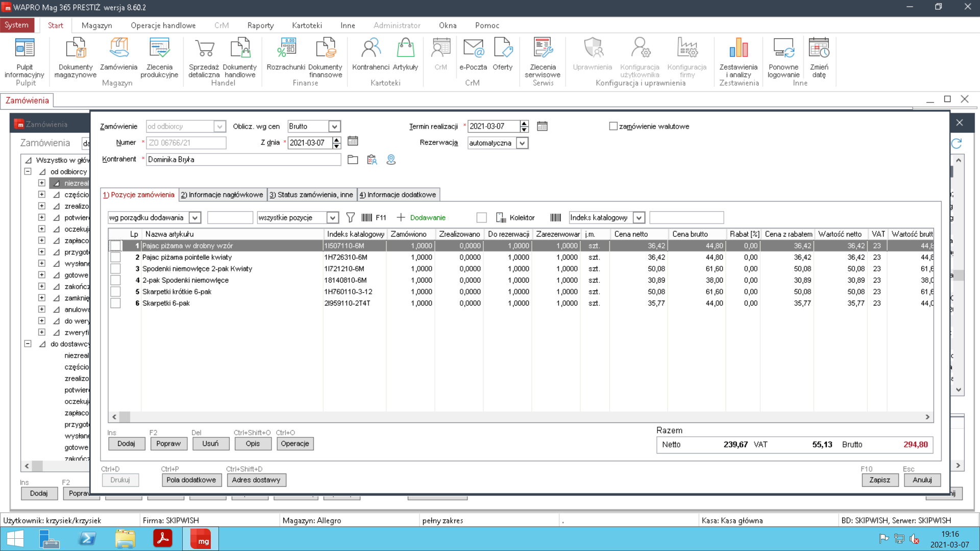Open the Raporty menu

(x=260, y=26)
